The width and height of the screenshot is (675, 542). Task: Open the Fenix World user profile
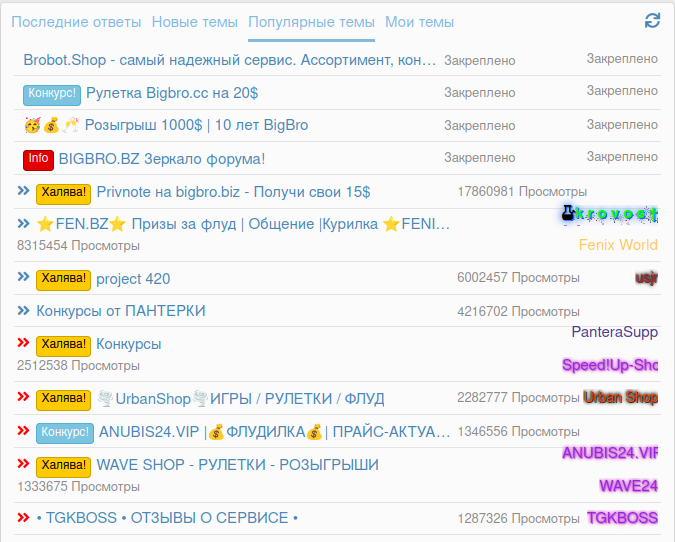[618, 245]
